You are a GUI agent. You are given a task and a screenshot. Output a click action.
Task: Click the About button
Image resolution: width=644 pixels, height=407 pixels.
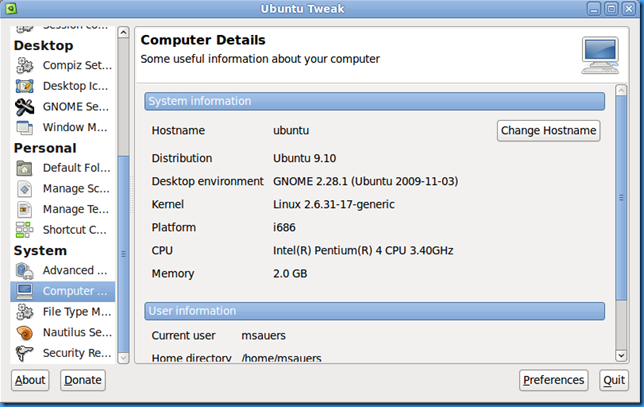tap(30, 380)
